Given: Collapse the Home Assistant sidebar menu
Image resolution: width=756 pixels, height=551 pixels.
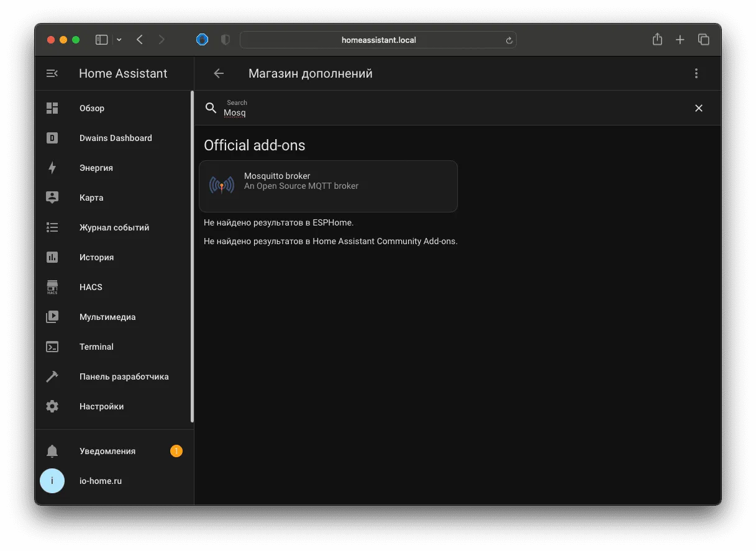Looking at the screenshot, I should 52,73.
